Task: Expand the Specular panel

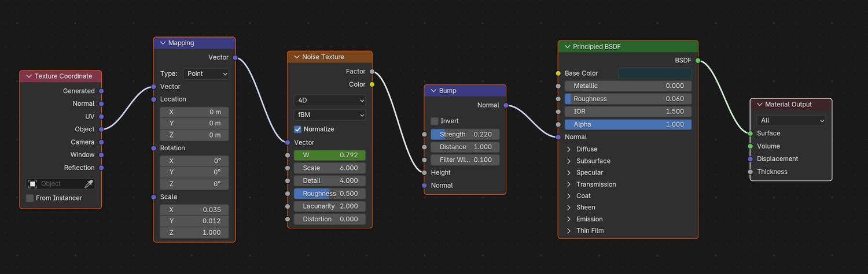Action: pos(569,172)
